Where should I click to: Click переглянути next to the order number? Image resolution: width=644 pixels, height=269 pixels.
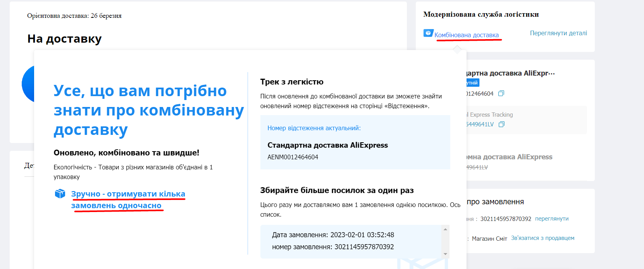pyautogui.click(x=552, y=219)
